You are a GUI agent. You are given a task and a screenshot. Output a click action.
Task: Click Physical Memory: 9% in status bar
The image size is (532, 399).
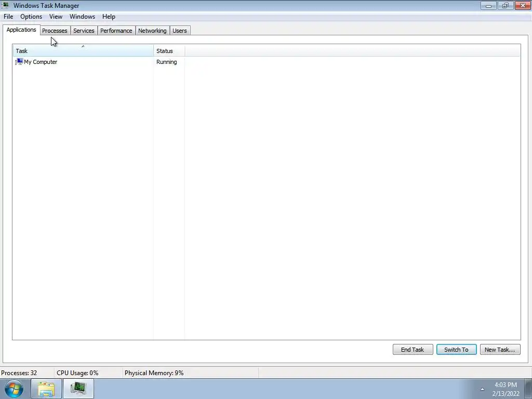tap(154, 373)
